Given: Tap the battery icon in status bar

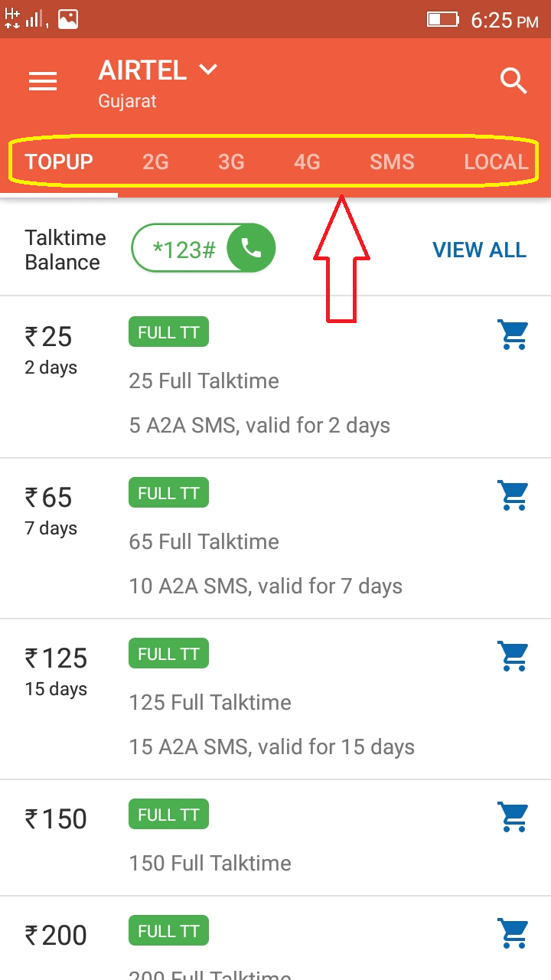Looking at the screenshot, I should point(445,20).
